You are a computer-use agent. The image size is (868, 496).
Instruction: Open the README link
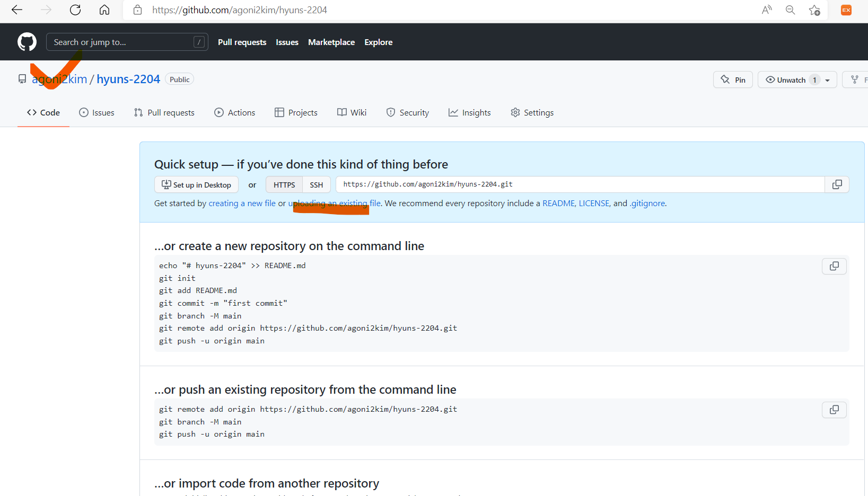tap(558, 203)
